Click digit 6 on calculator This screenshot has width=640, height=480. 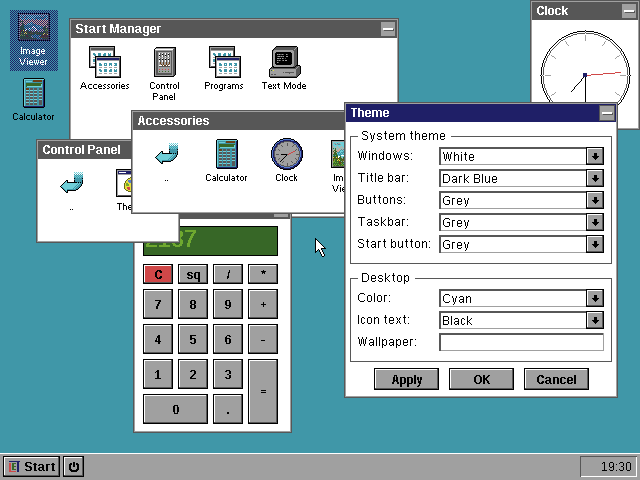coord(228,339)
